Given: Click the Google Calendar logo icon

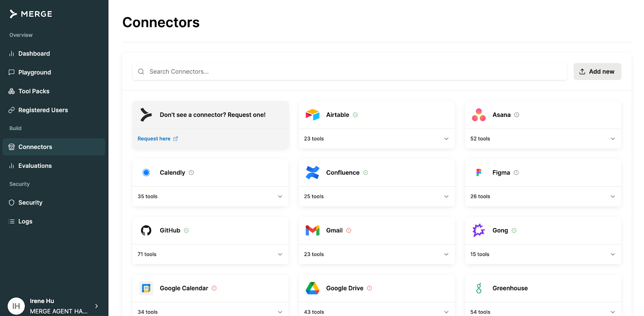Looking at the screenshot, I should [x=146, y=288].
